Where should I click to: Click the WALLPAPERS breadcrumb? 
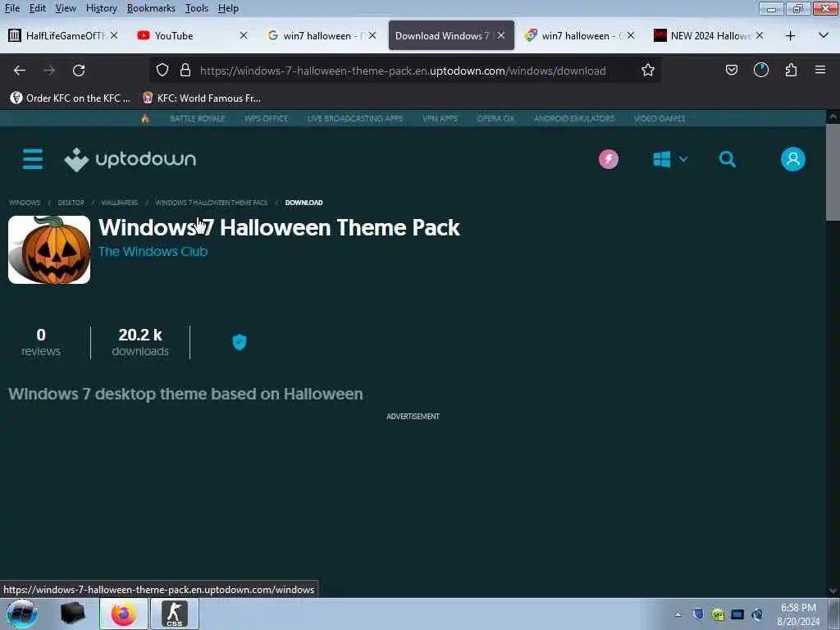[120, 203]
